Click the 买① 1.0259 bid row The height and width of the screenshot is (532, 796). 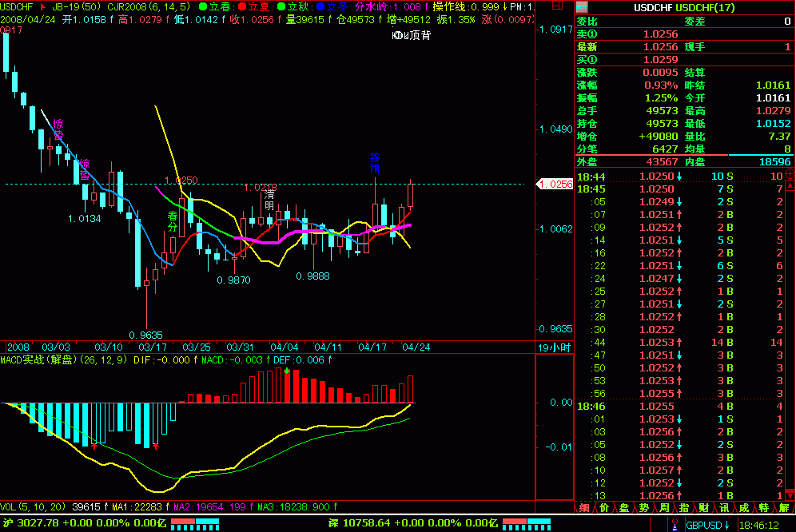[684, 59]
